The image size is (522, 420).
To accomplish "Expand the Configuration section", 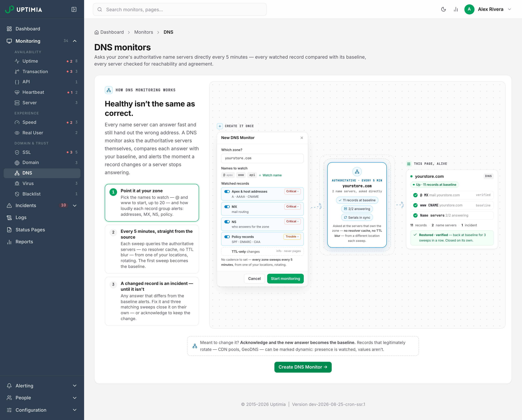I will [75, 410].
